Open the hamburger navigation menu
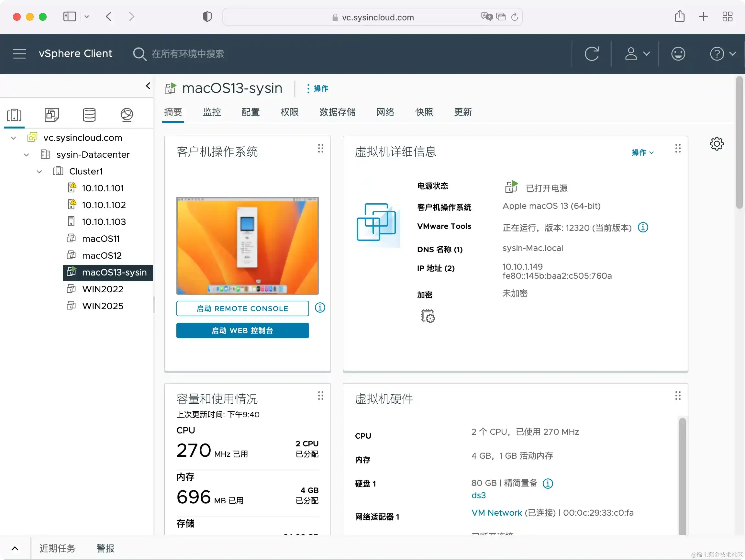This screenshot has height=560, width=745. coord(19,54)
